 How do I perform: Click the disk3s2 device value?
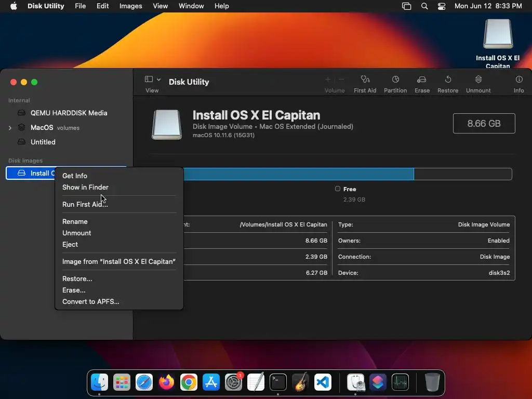click(499, 273)
